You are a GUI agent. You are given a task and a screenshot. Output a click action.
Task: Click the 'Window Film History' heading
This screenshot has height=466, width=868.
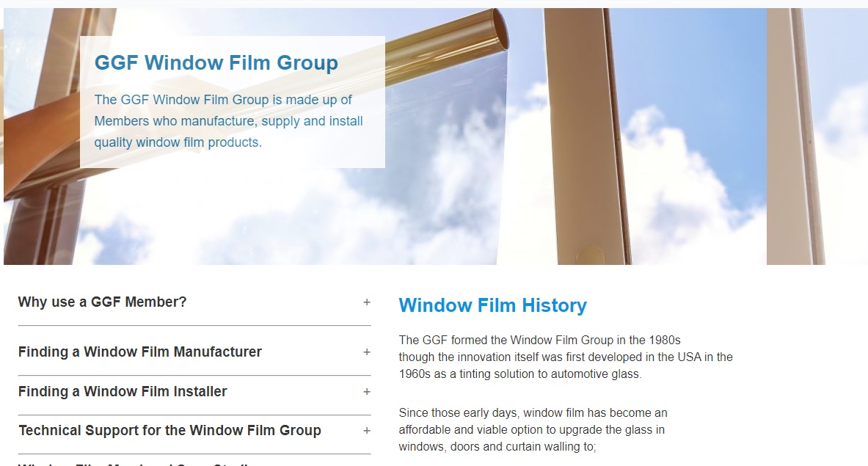coord(492,305)
